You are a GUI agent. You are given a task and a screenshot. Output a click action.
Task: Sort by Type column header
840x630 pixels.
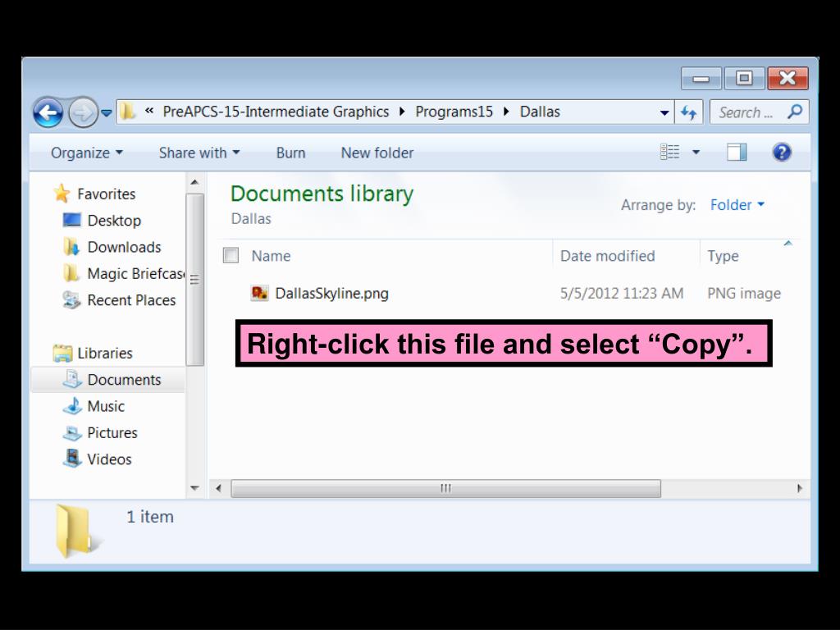pos(723,256)
